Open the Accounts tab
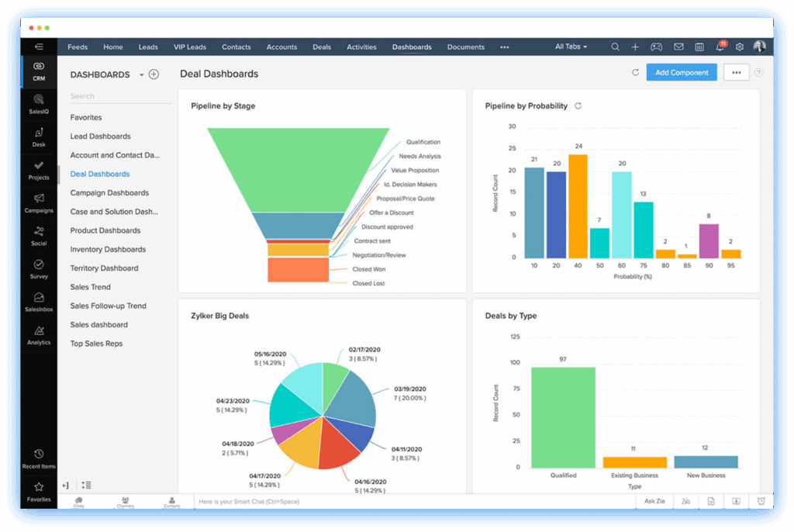 [281, 47]
